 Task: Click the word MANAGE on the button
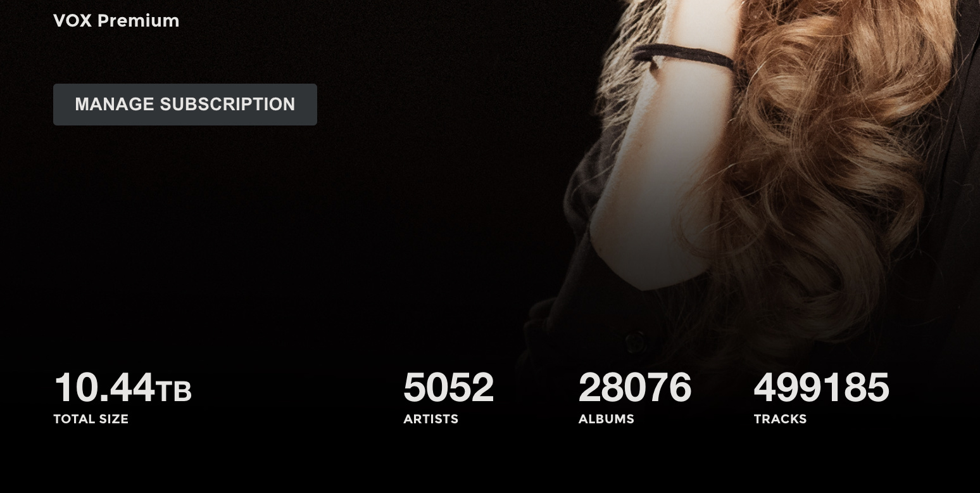[115, 105]
